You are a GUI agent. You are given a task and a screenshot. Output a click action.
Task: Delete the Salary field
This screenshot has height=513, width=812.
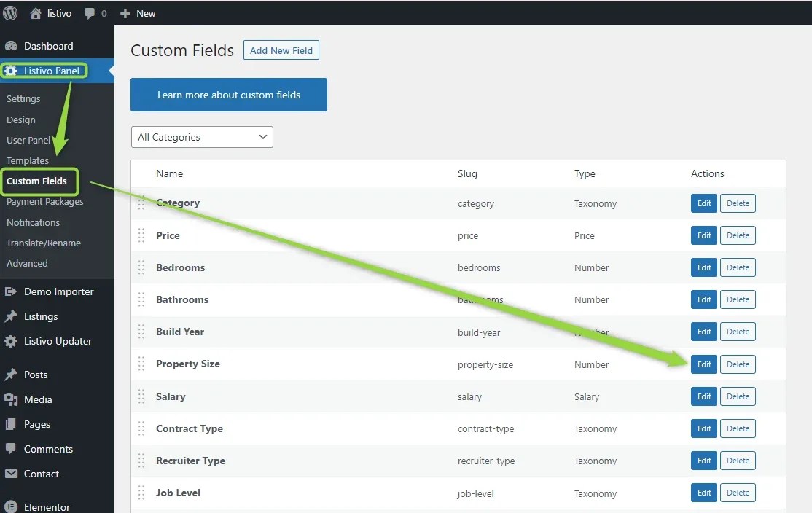[x=738, y=396]
